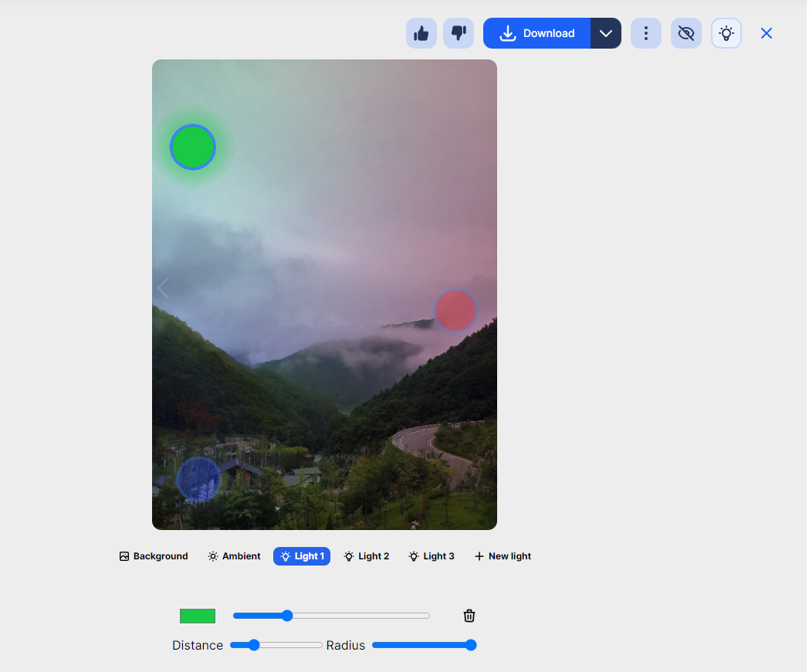Delete the light with trash icon
The height and width of the screenshot is (672, 809).
[x=469, y=615]
